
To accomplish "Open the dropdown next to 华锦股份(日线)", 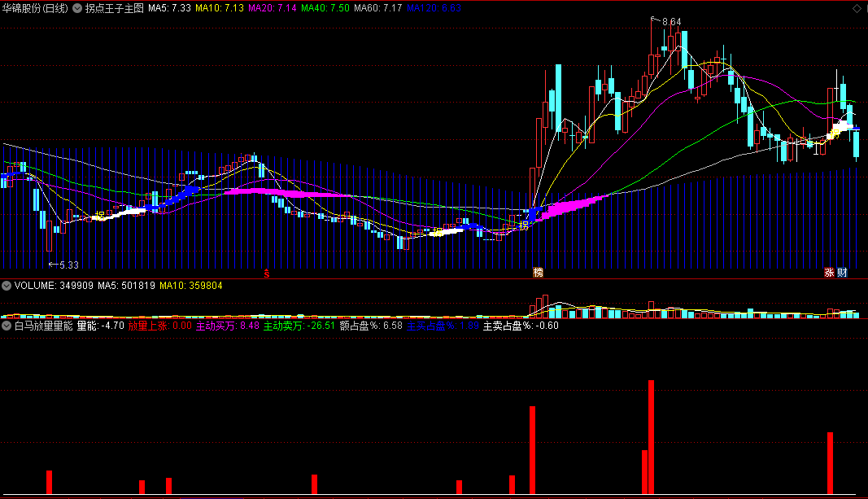I will 77,8.
